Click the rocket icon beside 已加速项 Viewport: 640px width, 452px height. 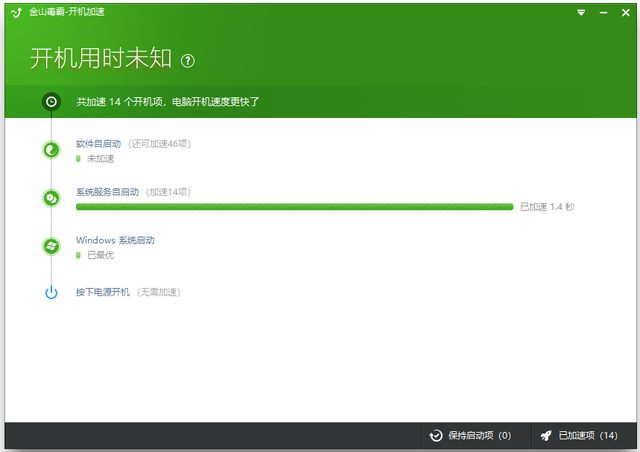(546, 436)
